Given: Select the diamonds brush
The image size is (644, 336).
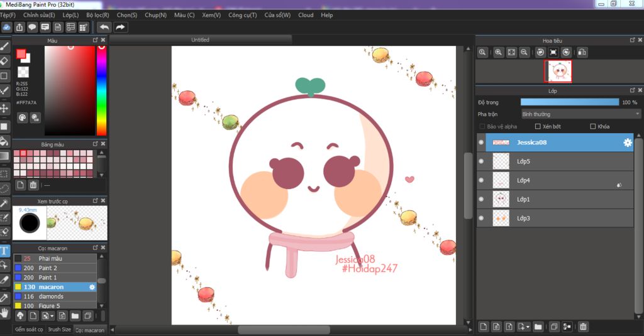Looking at the screenshot, I should [x=55, y=296].
